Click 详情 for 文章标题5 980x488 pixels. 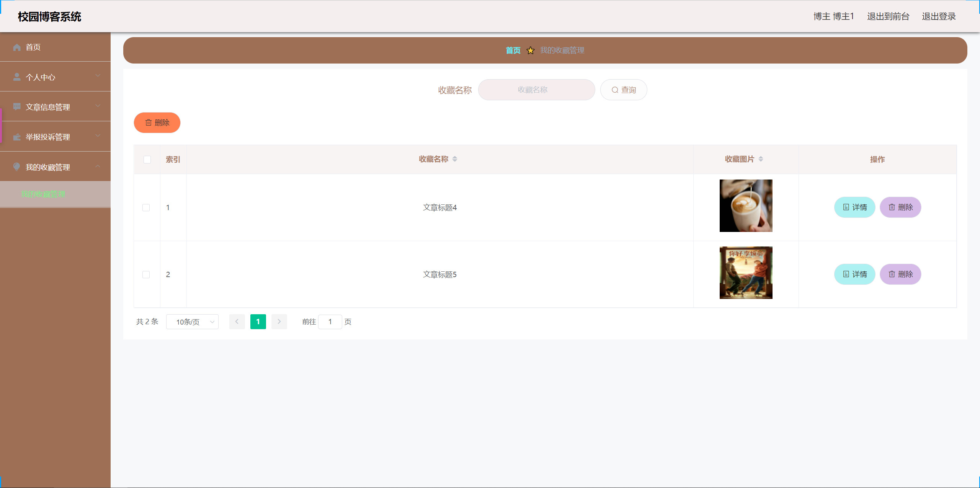[x=854, y=274]
